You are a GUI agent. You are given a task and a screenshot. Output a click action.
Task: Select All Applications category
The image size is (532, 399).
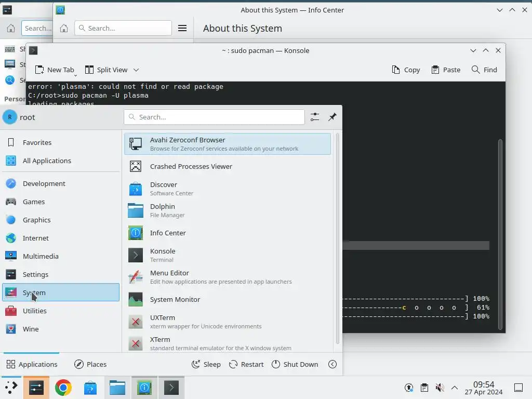point(61,161)
